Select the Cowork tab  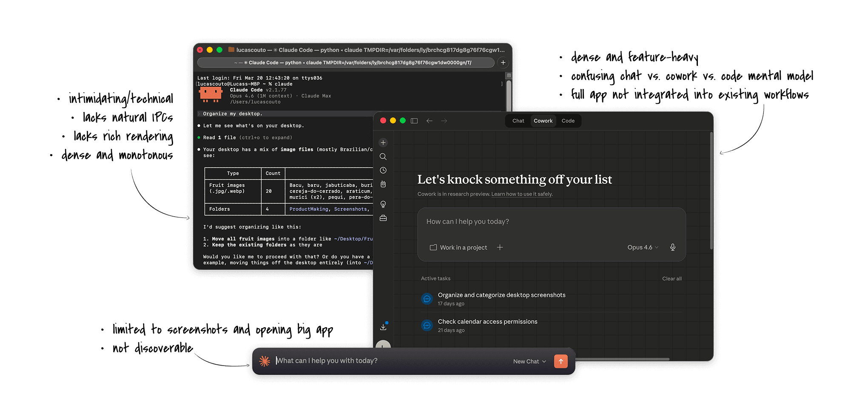(x=543, y=121)
